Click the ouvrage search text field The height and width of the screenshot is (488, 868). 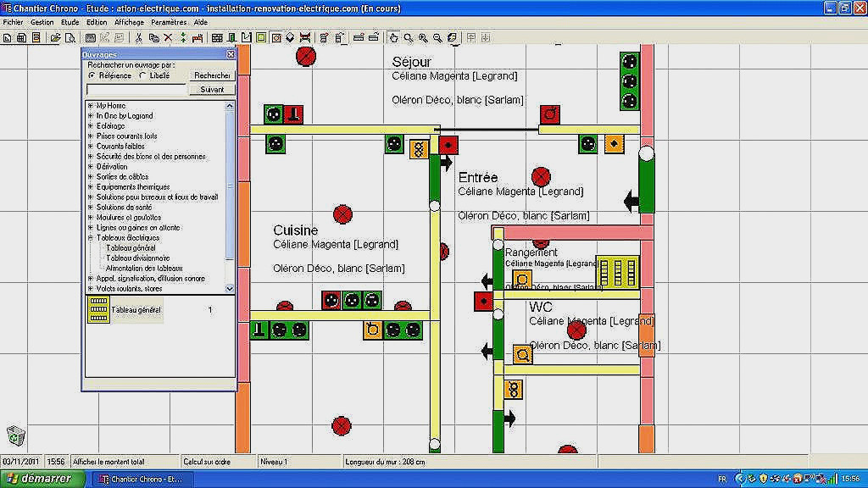136,90
